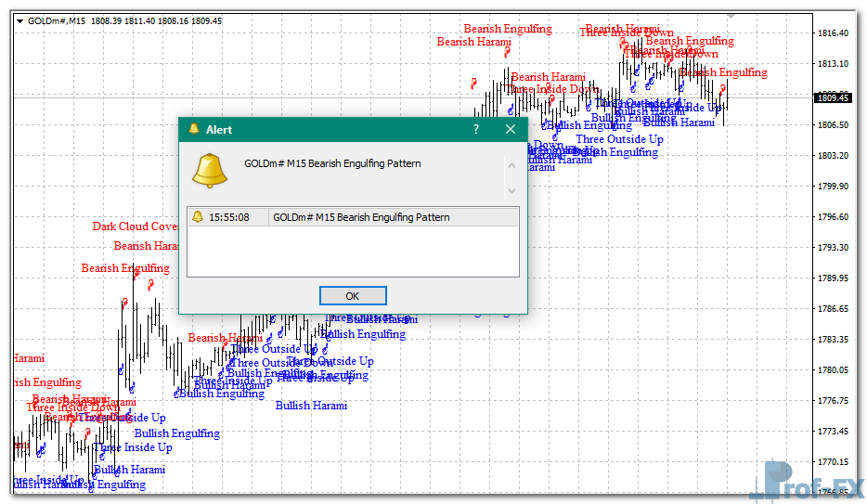The image size is (867, 504).
Task: Click the Alert dialog title text
Action: pyautogui.click(x=219, y=130)
